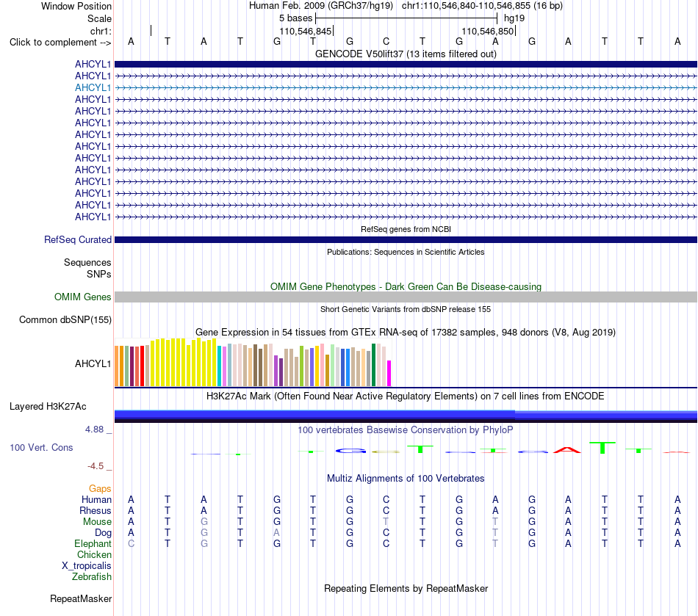Click the solid exon bar of the top AHCYL1 transcript

pos(406,65)
